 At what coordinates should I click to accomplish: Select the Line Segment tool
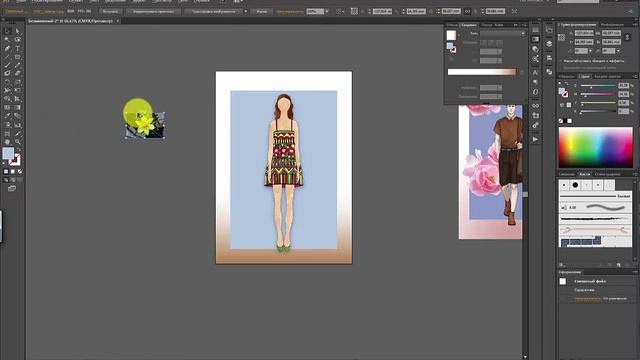[7, 57]
